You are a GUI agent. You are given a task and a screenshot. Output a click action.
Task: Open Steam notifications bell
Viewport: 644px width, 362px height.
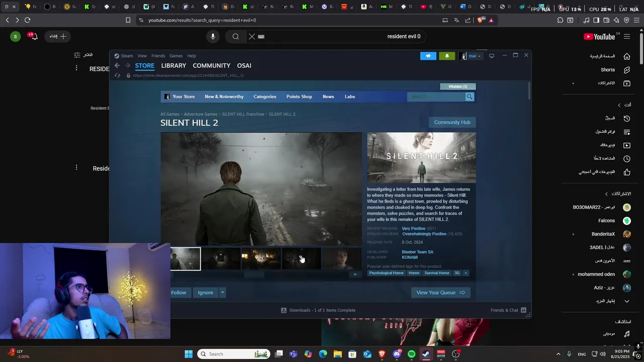pos(447,56)
